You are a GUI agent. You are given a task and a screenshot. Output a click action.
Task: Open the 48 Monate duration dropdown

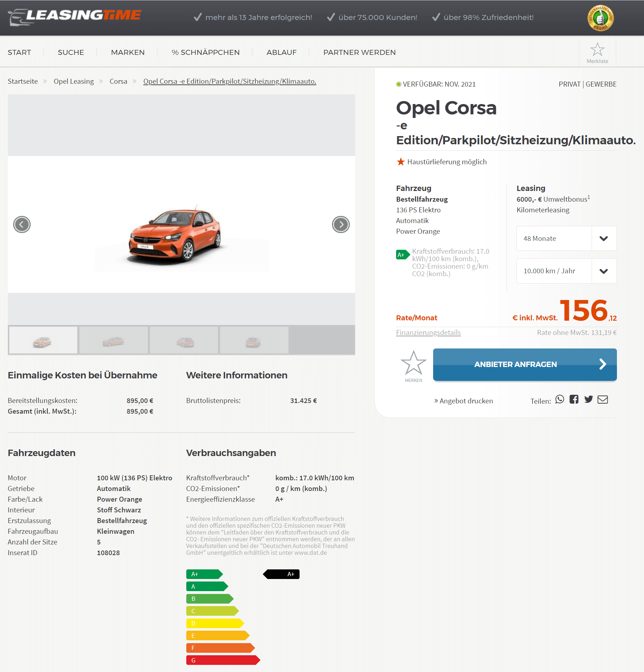tap(566, 238)
